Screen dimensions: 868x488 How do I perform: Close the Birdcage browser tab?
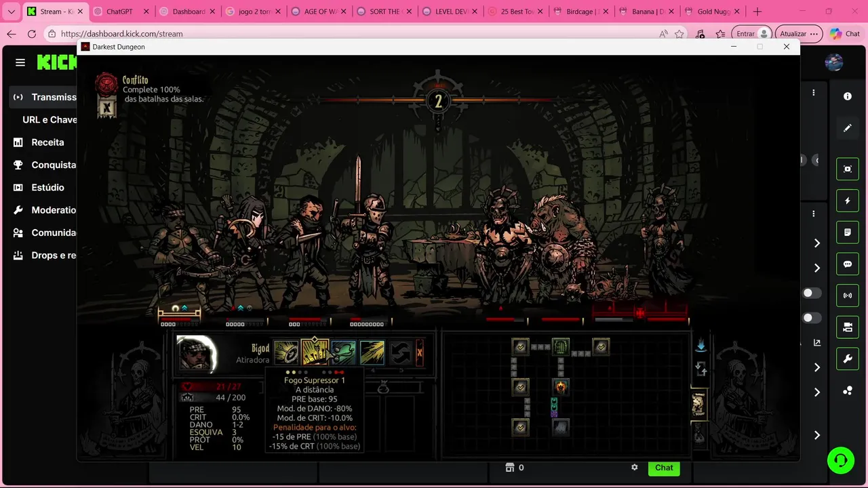point(606,12)
